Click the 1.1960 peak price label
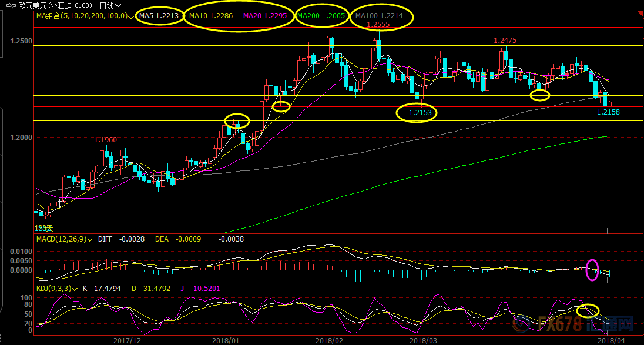Screen dimensions: 644x345 point(106,140)
